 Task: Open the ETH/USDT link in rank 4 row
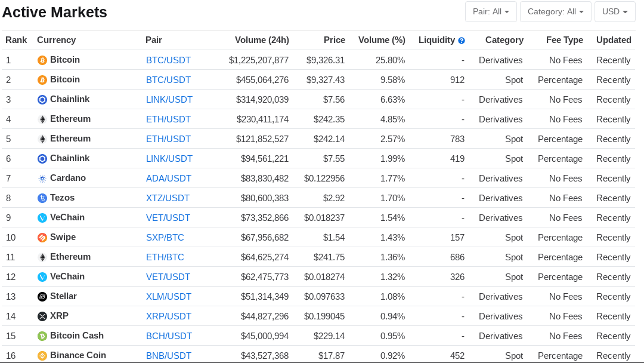[168, 119]
